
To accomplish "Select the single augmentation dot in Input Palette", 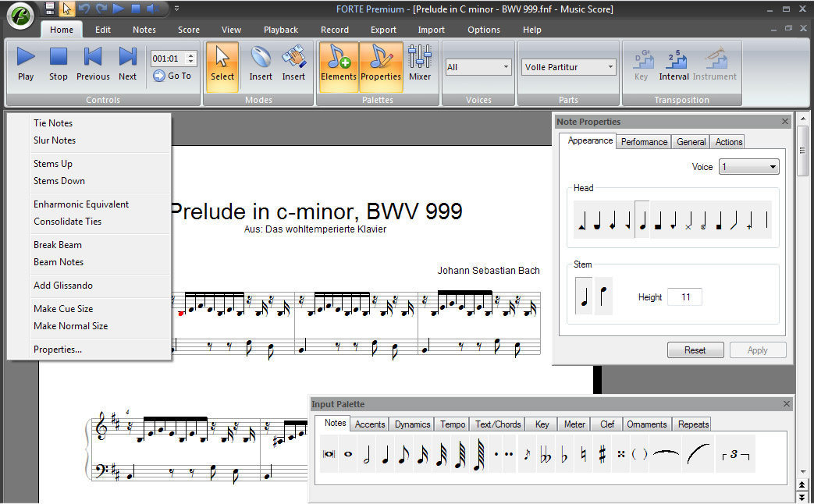I will 496,454.
